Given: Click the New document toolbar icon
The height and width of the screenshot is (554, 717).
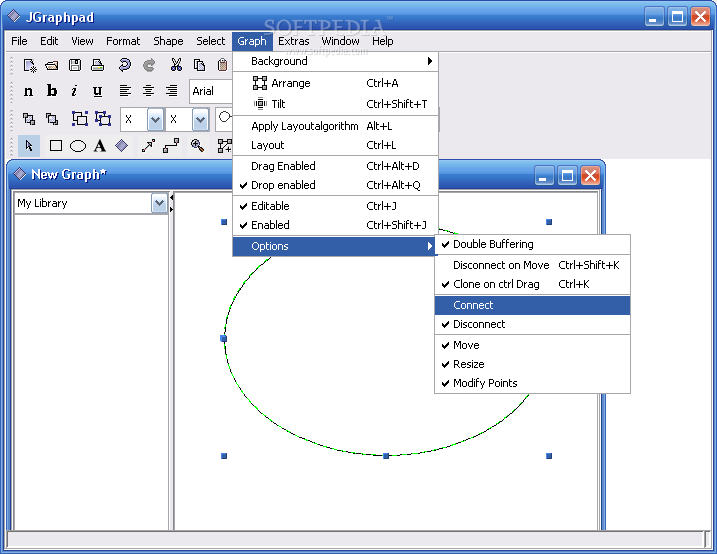Looking at the screenshot, I should pos(30,65).
